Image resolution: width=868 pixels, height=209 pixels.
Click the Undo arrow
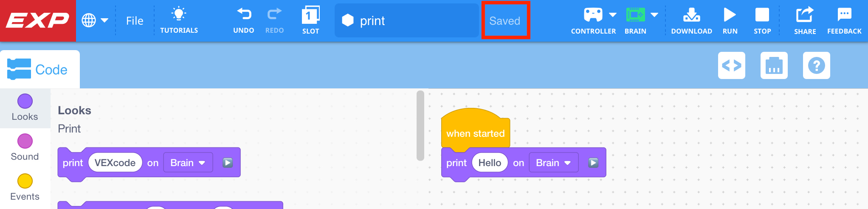[x=244, y=14]
